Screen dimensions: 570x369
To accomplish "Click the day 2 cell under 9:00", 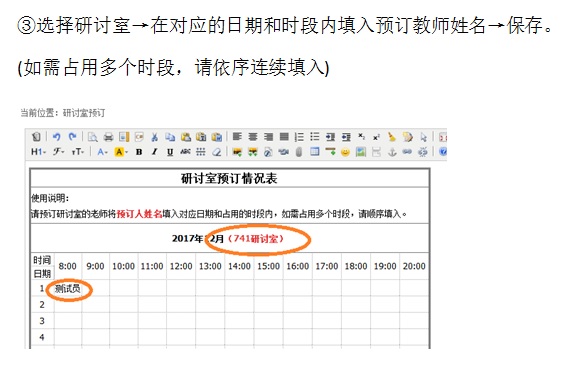I will pyautogui.click(x=96, y=304).
